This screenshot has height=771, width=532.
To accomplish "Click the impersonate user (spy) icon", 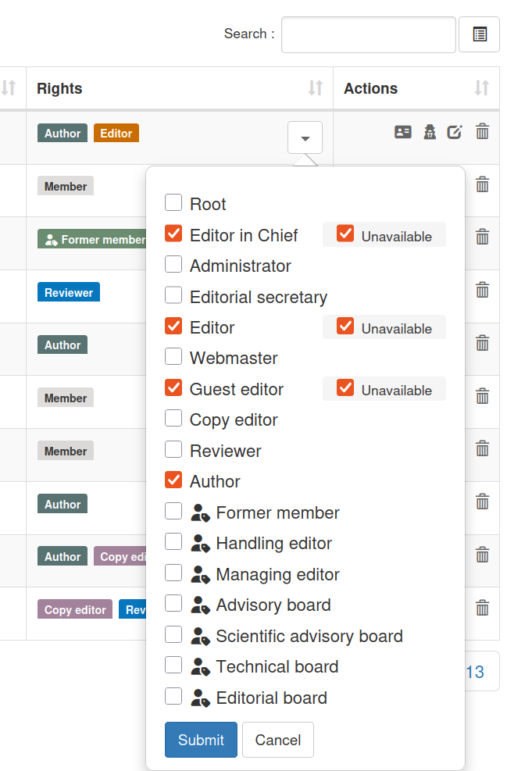I will (x=430, y=132).
